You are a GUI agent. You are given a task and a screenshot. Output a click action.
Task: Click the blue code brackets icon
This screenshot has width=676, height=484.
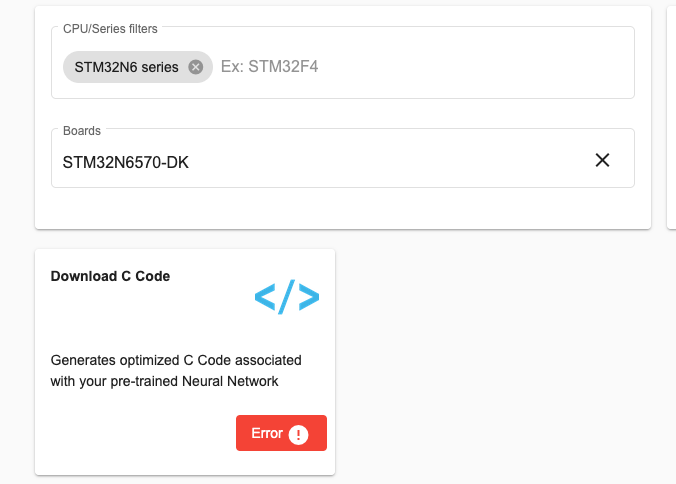tap(287, 297)
